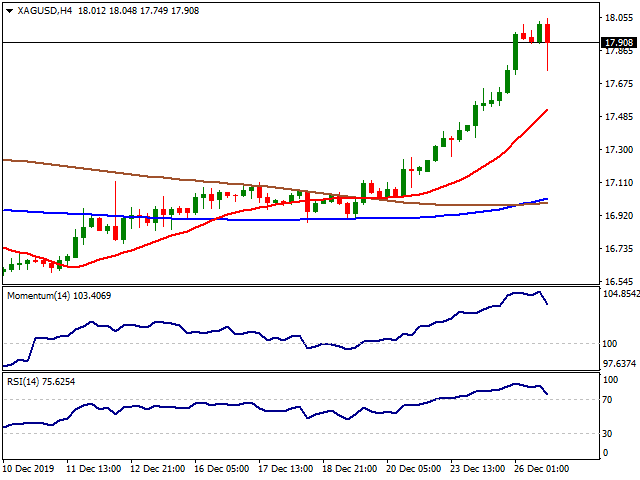Click time axis label 20 Dec 05:00
Viewport: 640px width, 480px height.
click(x=414, y=468)
